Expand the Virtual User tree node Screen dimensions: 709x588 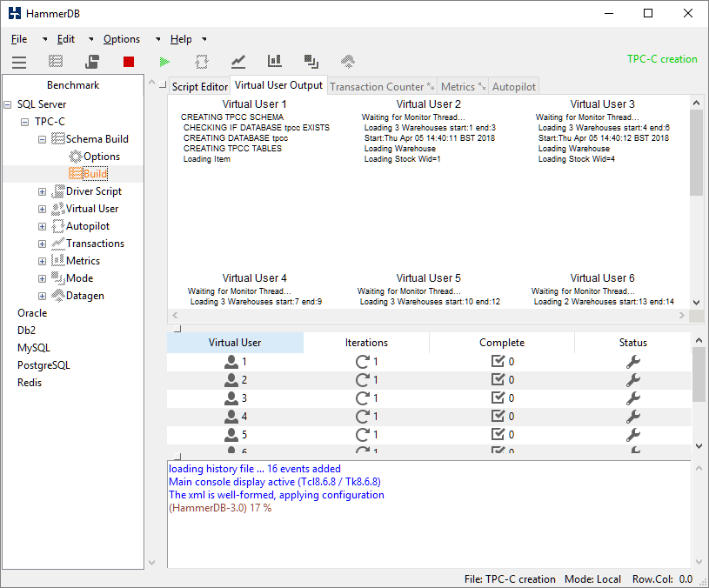coord(42,210)
